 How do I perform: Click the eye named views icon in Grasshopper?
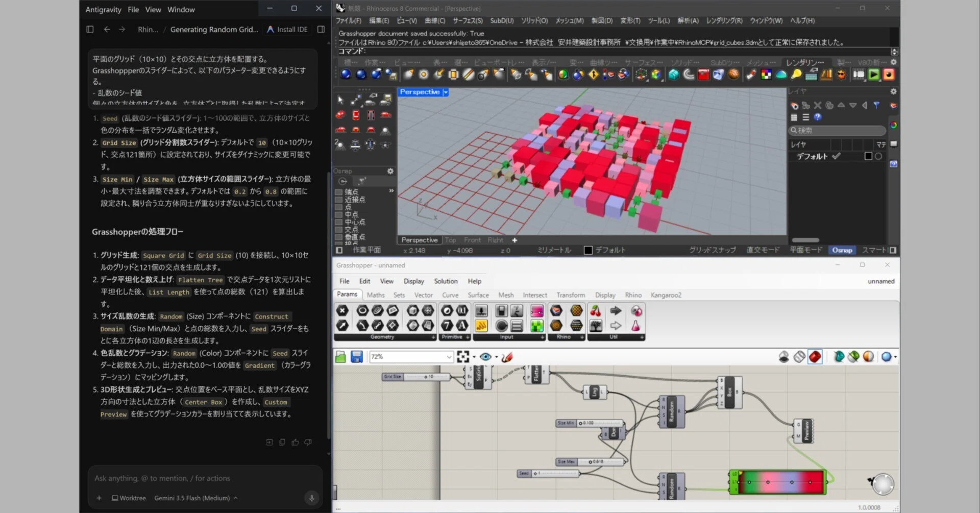tap(485, 357)
